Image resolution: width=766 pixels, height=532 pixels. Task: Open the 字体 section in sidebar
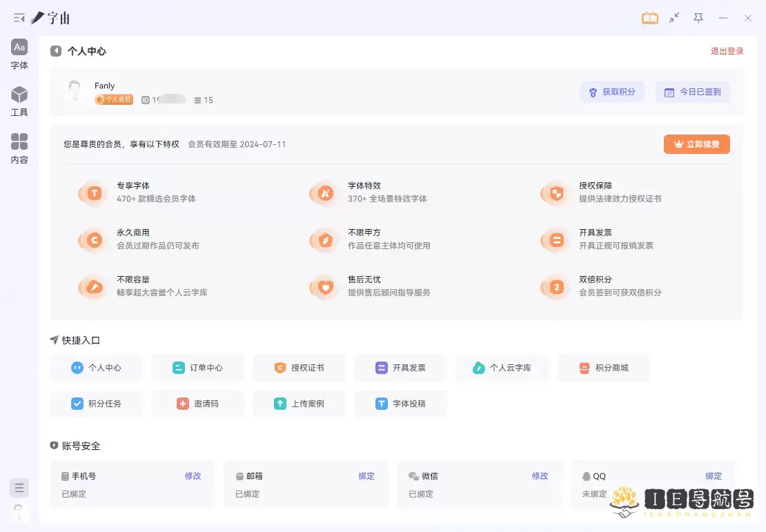click(19, 55)
